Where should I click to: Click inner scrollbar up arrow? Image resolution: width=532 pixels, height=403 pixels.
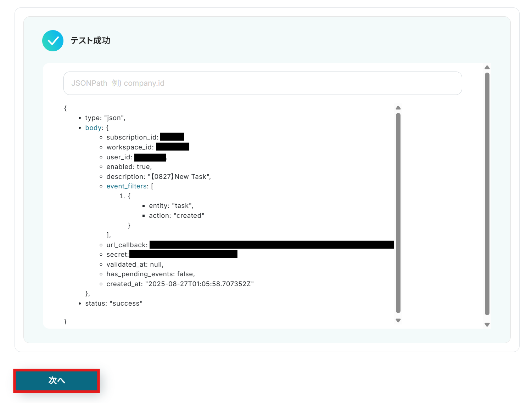coord(398,108)
